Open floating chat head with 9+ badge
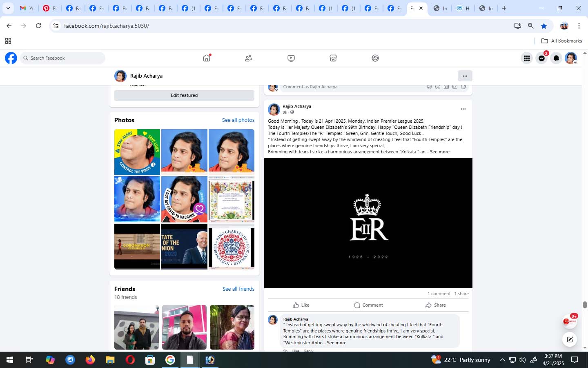588x368 pixels. pyautogui.click(x=570, y=321)
